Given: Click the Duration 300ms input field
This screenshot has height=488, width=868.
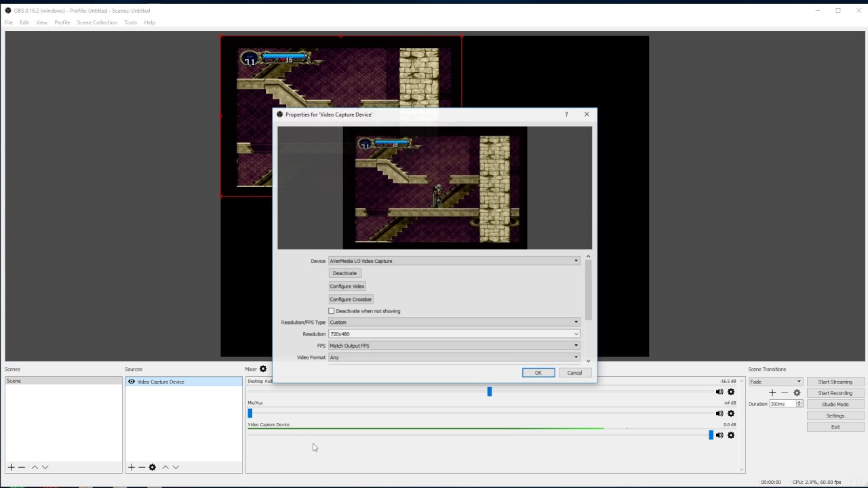Looking at the screenshot, I should (782, 404).
